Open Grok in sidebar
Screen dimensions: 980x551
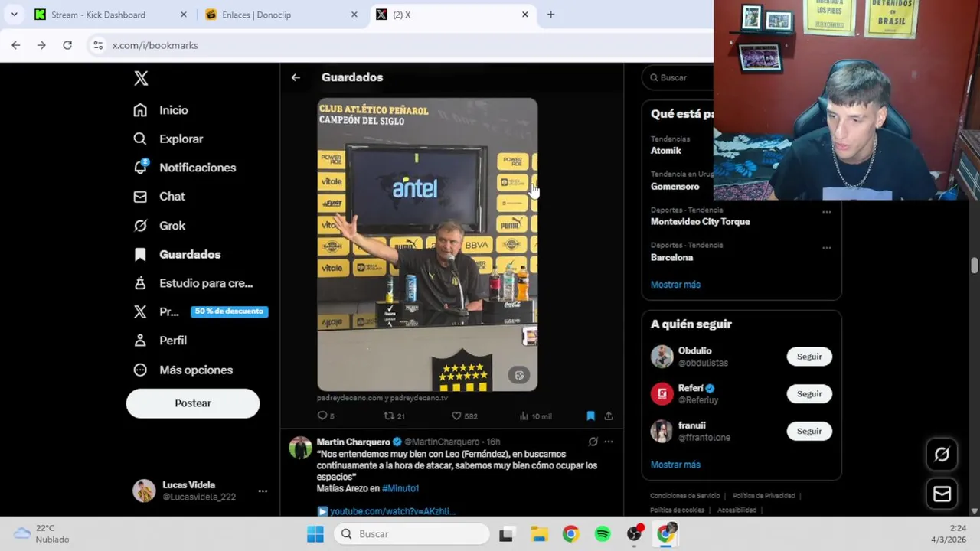[159, 226]
